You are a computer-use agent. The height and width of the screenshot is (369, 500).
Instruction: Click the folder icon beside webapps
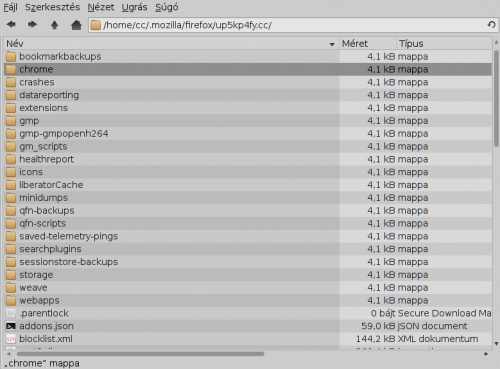(x=11, y=300)
